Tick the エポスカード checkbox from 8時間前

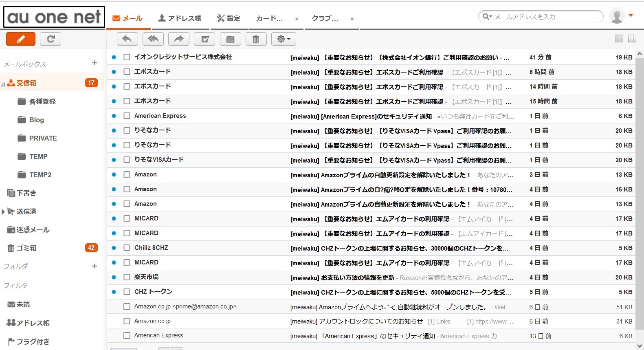[x=127, y=72]
